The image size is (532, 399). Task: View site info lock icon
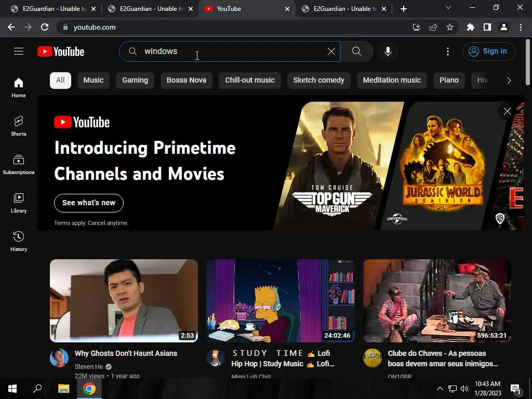pos(65,27)
